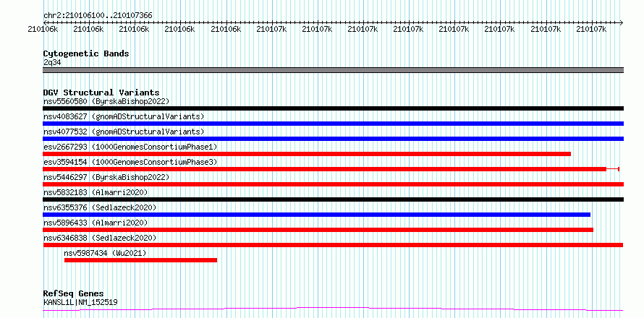Select the short red bar for nsv5987434

point(140,260)
